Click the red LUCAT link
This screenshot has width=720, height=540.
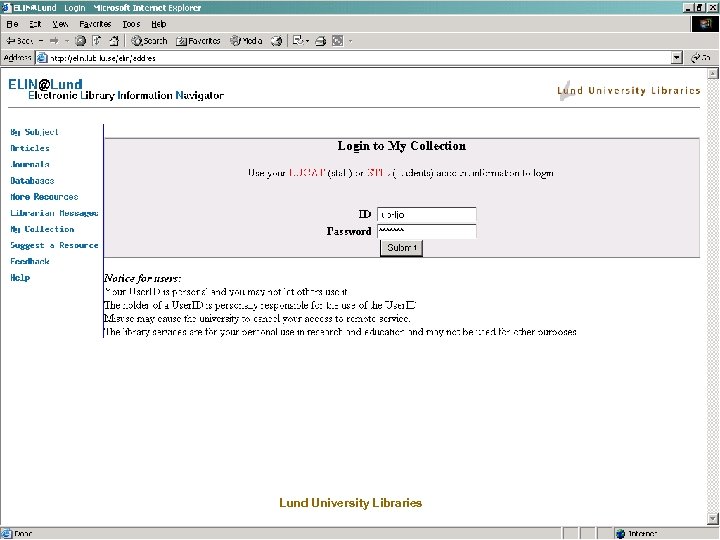(x=307, y=173)
